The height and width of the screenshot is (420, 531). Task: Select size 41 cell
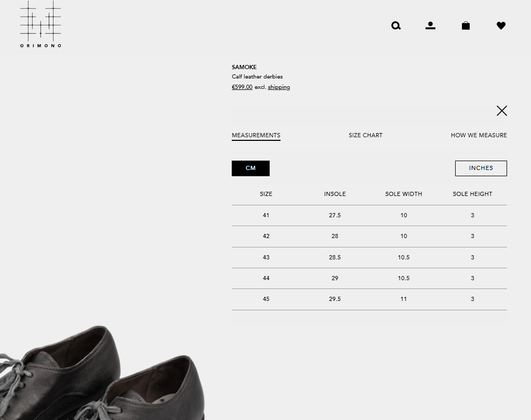pyautogui.click(x=266, y=215)
